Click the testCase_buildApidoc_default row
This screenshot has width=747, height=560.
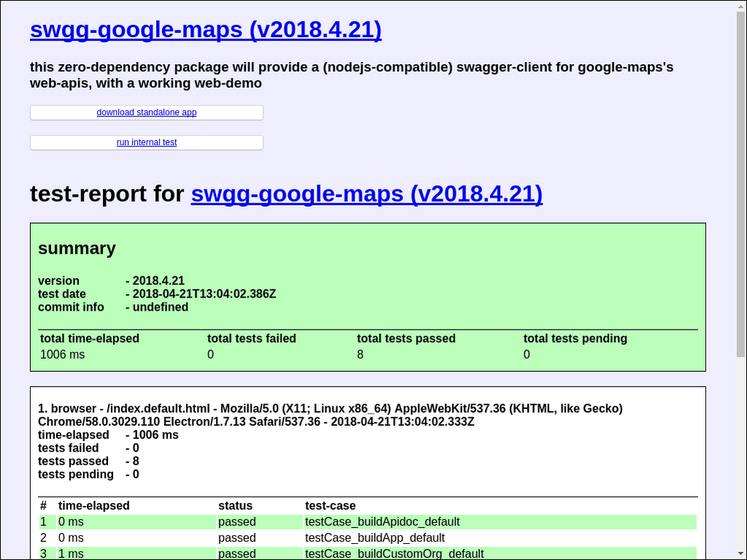point(368,522)
